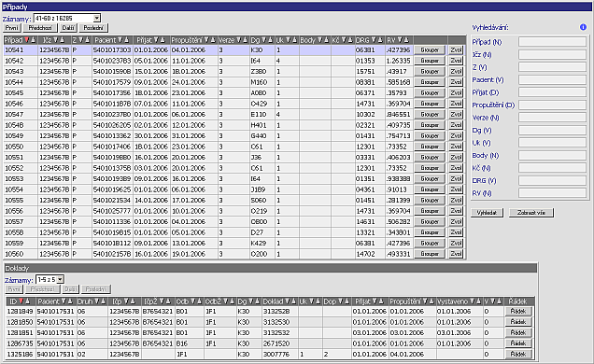Sort Propuštění column ascending in Případy table
Viewport: 594px width, 364px height.
tap(213, 40)
